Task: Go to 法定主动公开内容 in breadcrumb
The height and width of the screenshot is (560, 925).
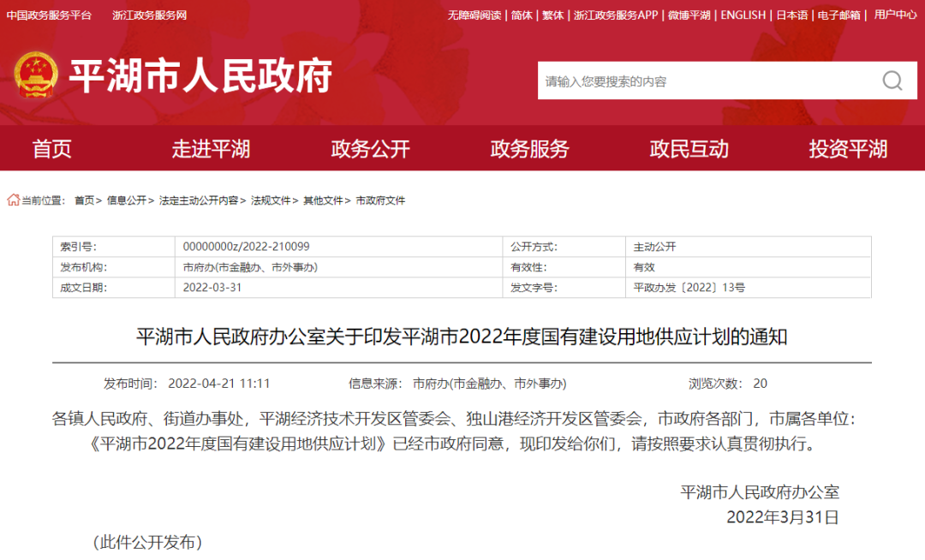Action: 198,200
